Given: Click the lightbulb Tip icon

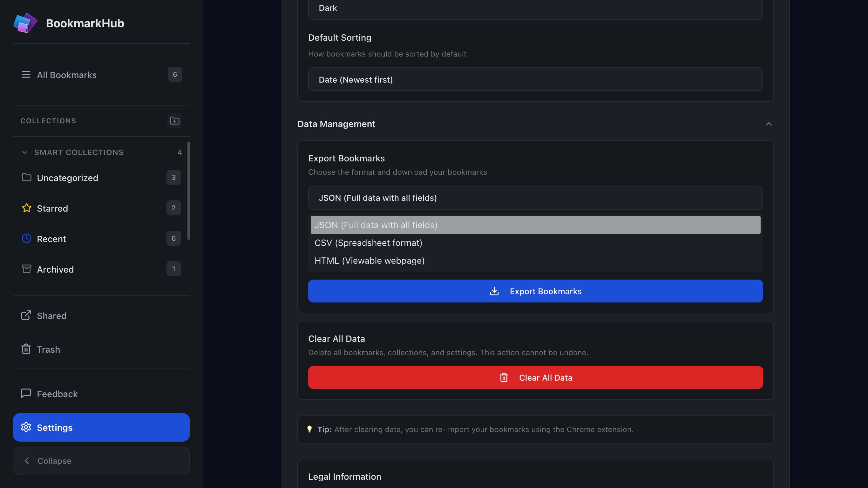Looking at the screenshot, I should pyautogui.click(x=309, y=429).
